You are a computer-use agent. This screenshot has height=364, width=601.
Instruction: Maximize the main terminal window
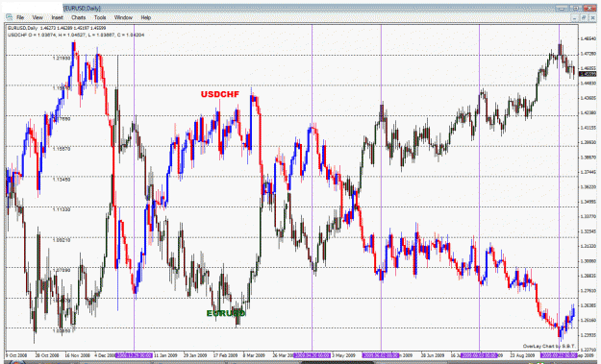[x=576, y=8]
